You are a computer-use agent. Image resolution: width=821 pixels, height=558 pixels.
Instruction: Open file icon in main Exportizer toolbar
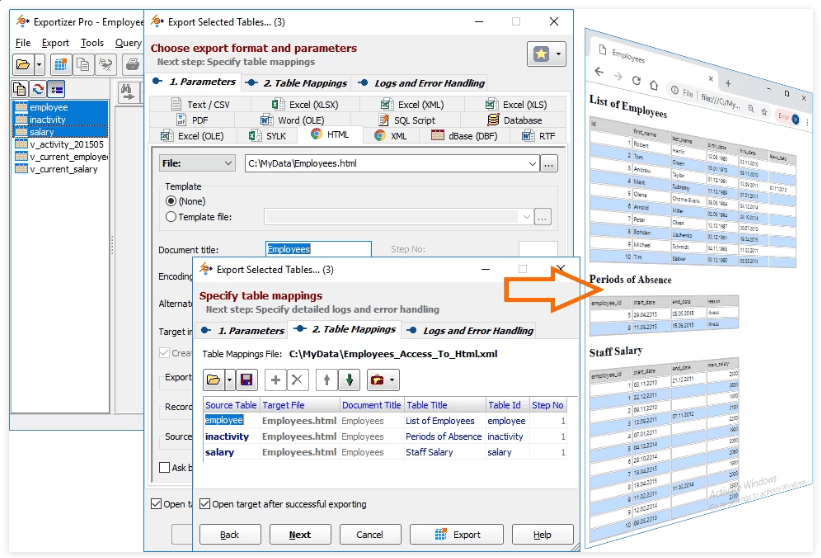tap(23, 65)
